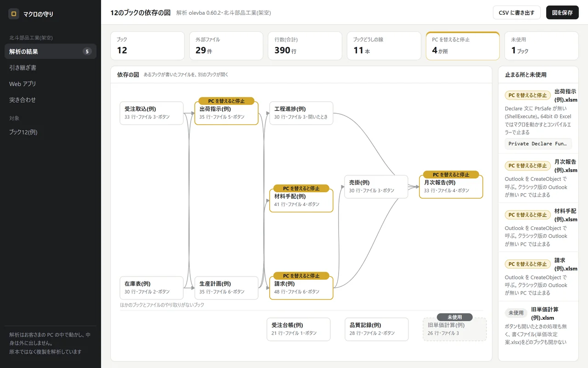Click the 止まる所と未使用 panel heading
Viewport: 588px width, 368px height.
(x=526, y=75)
